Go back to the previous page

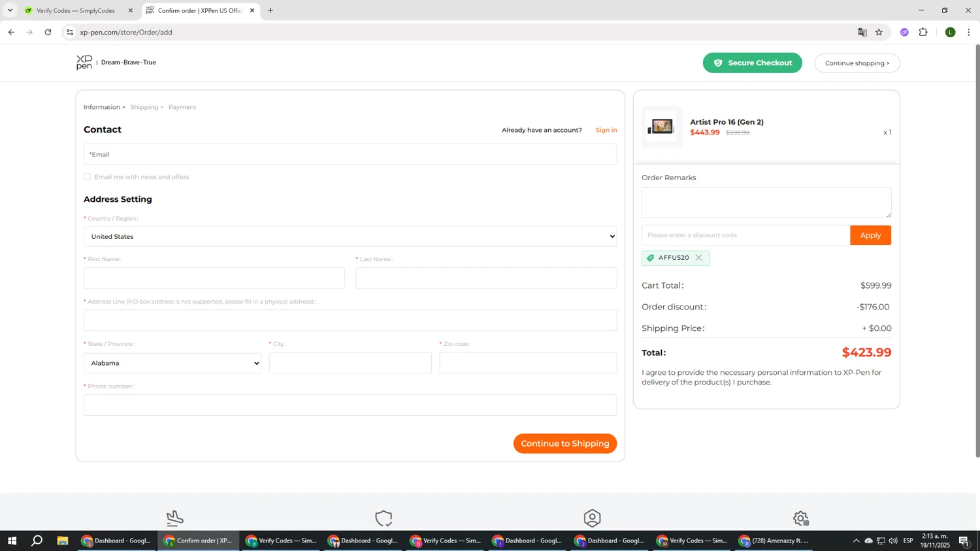point(11,32)
